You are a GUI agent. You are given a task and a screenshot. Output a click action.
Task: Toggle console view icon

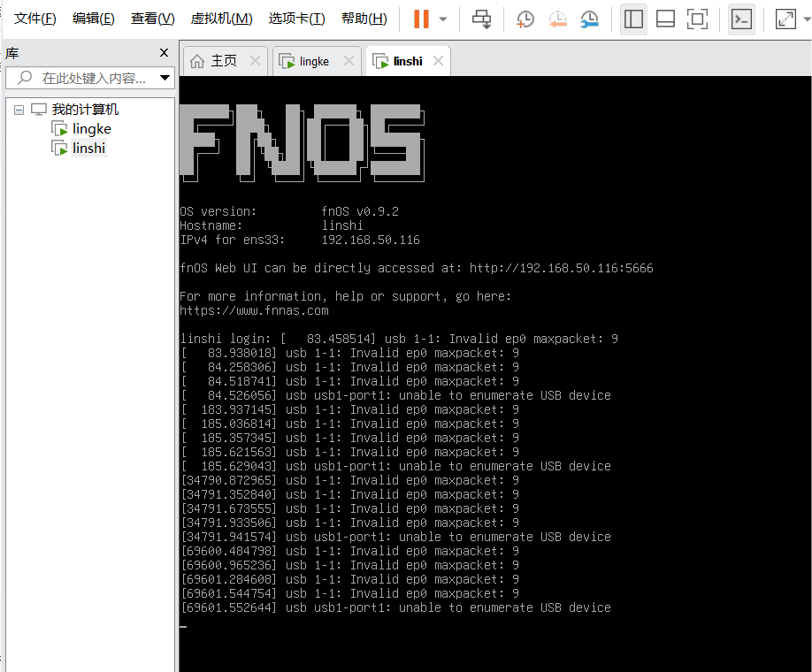tap(741, 19)
